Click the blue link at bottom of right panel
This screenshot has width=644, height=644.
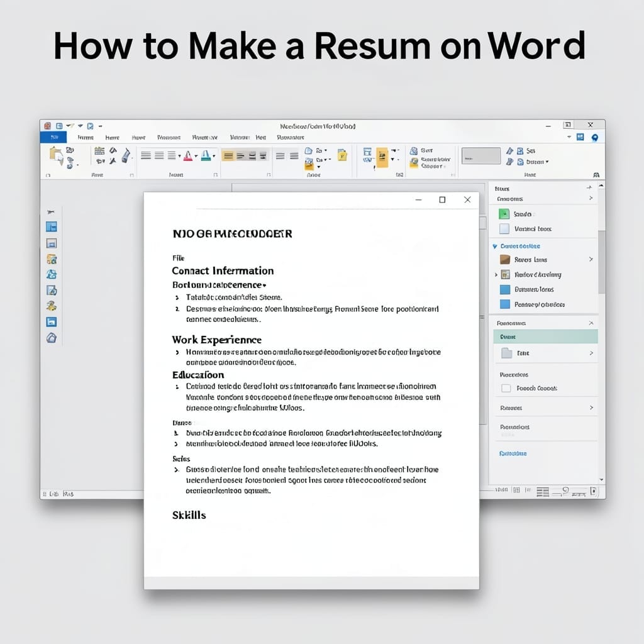coord(513,453)
